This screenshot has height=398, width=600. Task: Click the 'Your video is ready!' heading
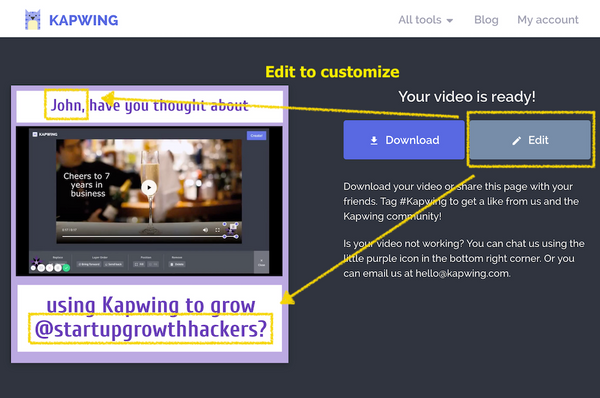tap(467, 96)
